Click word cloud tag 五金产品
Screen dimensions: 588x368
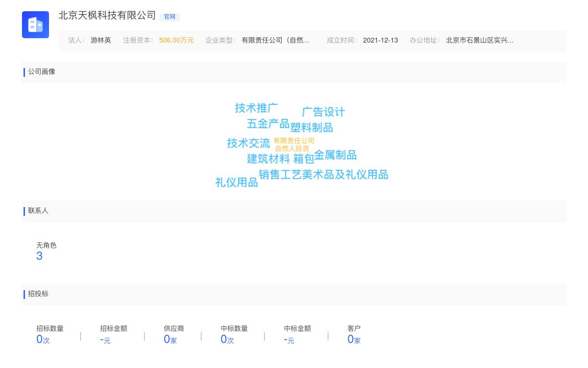pyautogui.click(x=268, y=124)
